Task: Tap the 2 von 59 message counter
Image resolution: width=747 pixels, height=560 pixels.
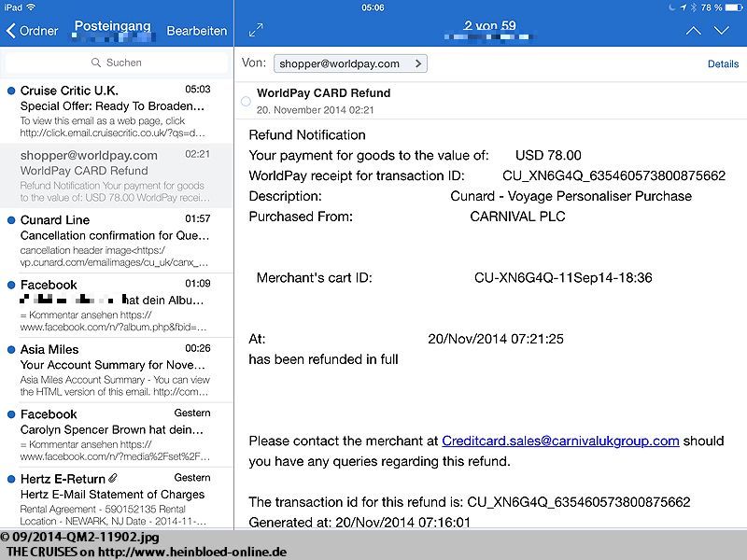Action: coord(489,25)
